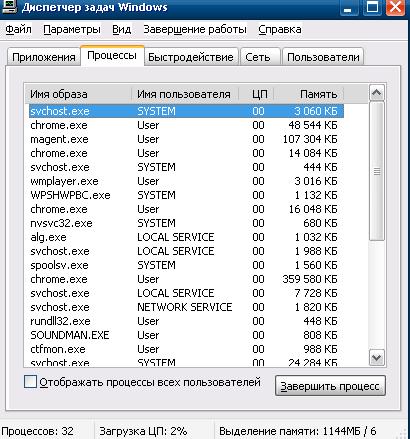The image size is (410, 439).
Task: Select svchost.exe with 3 060 КБ memory
Action: (186, 111)
